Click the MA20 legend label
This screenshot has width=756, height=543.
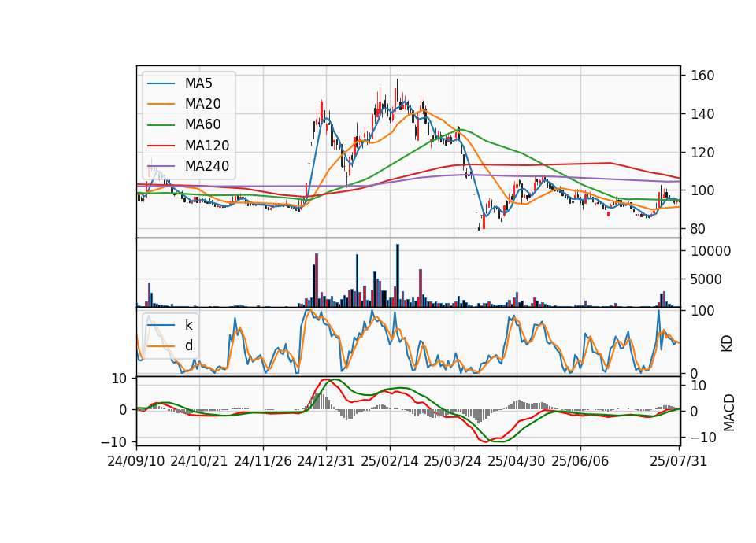click(202, 104)
